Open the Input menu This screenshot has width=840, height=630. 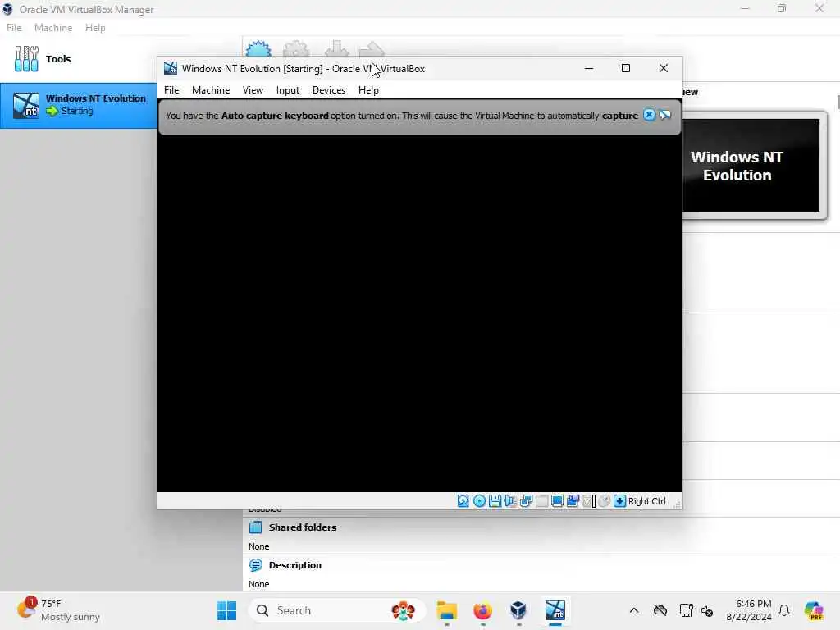288,90
